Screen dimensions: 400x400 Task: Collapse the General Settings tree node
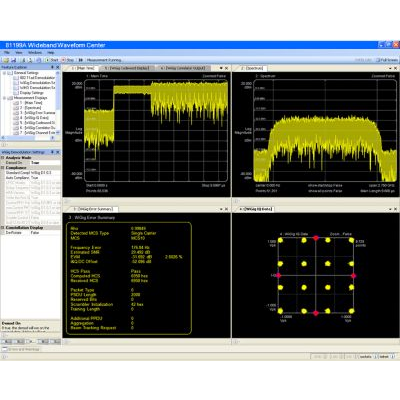point(5,73)
